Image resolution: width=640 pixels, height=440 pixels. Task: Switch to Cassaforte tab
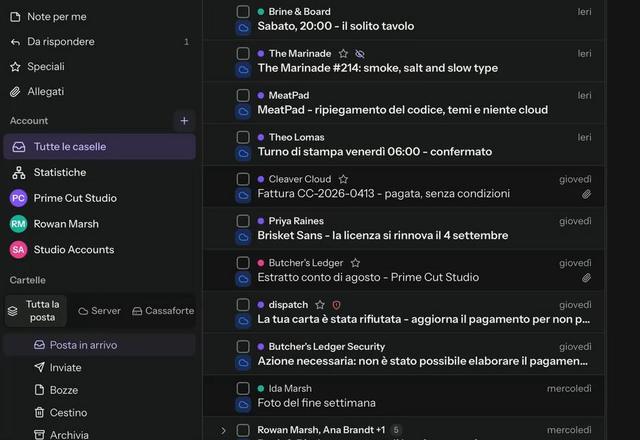pyautogui.click(x=163, y=311)
